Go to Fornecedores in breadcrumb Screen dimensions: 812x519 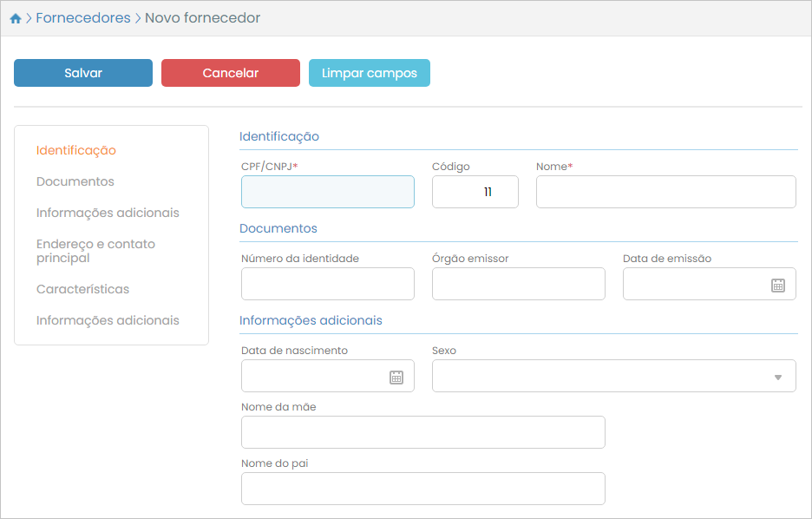coord(83,18)
